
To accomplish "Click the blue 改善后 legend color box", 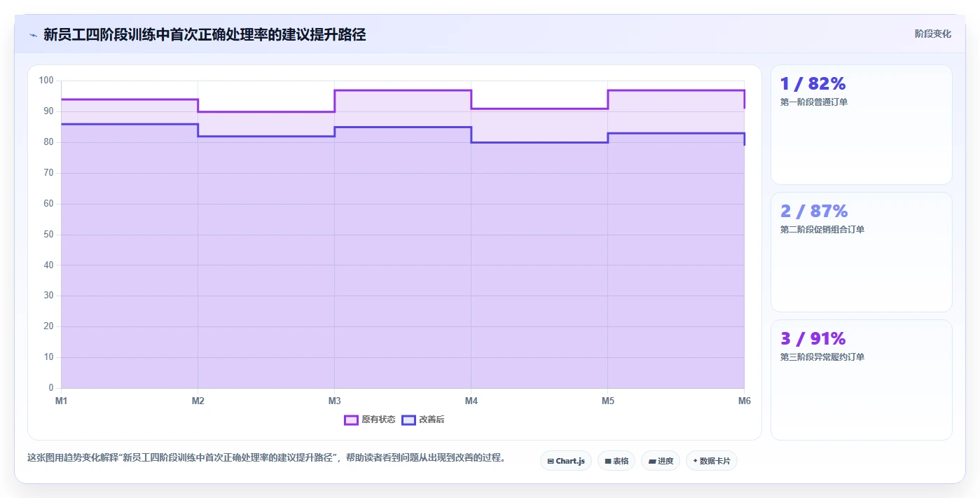I will tap(408, 420).
